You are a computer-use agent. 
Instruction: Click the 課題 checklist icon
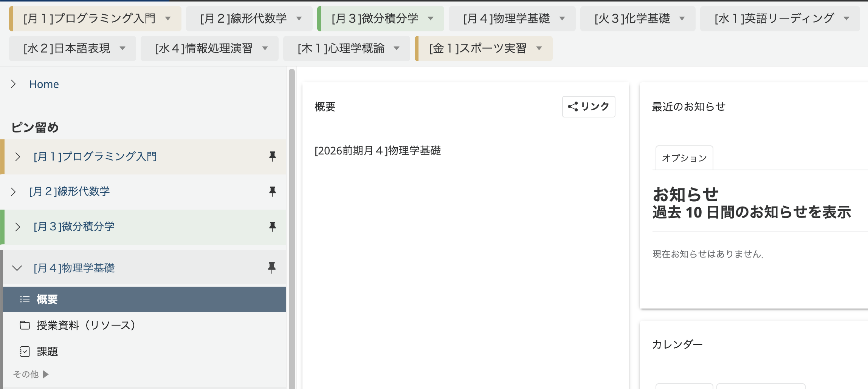[x=25, y=352]
